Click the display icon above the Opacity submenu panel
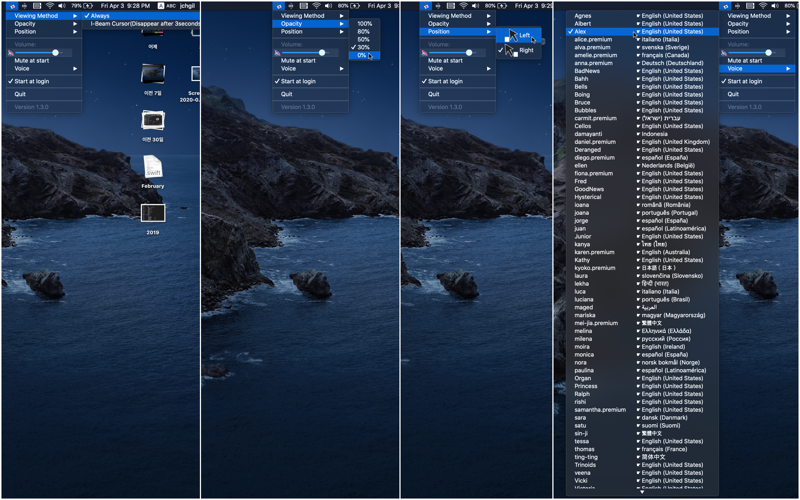 304,6
